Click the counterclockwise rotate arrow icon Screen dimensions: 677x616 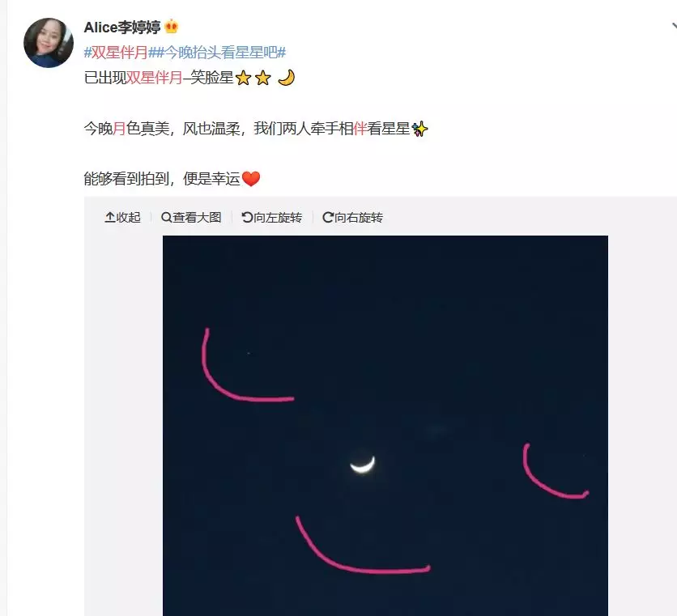point(247,217)
